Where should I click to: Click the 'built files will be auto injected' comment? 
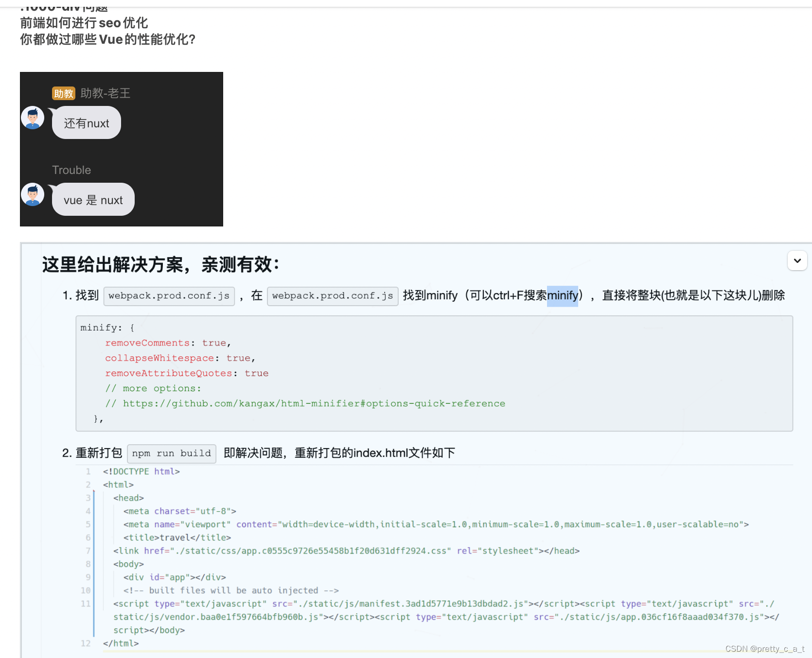pyautogui.click(x=231, y=590)
